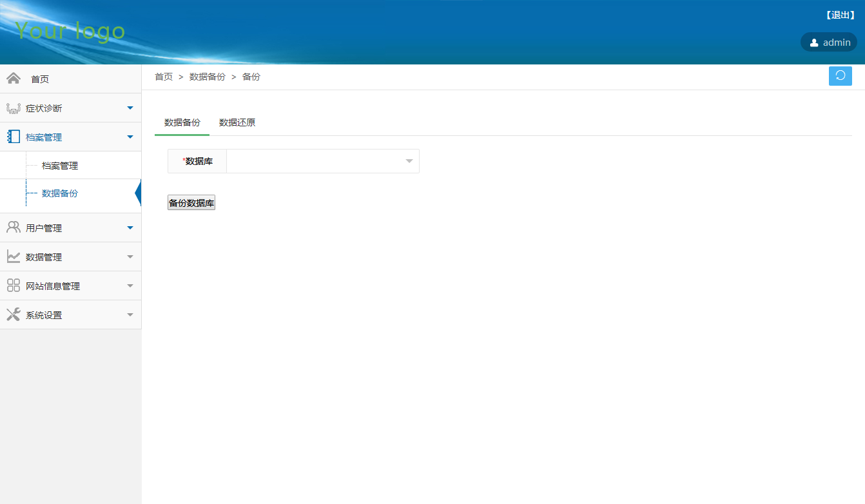Click the home icon in sidebar
The width and height of the screenshot is (865, 504).
13,79
